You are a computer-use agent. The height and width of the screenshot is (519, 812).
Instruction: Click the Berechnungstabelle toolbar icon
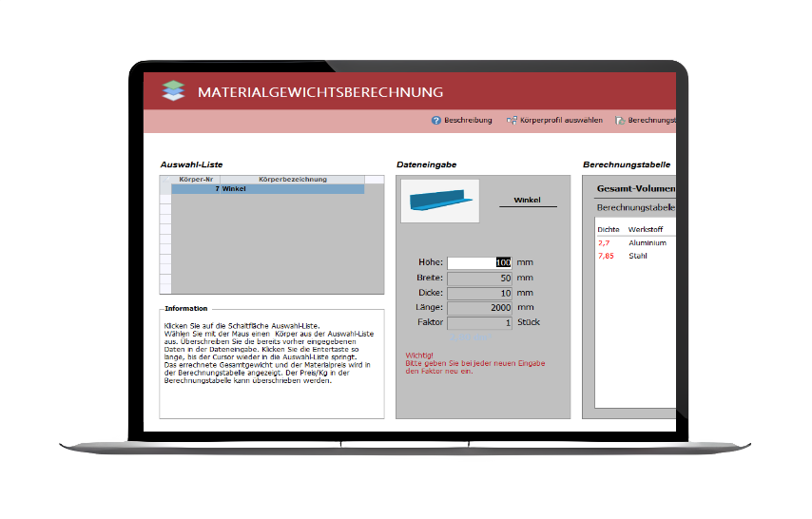point(621,121)
